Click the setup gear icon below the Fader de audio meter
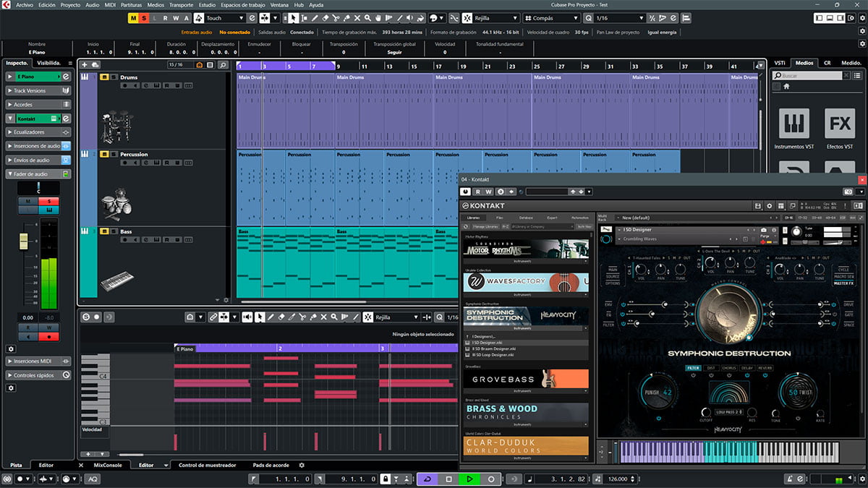This screenshot has height=488, width=868. pyautogui.click(x=11, y=348)
